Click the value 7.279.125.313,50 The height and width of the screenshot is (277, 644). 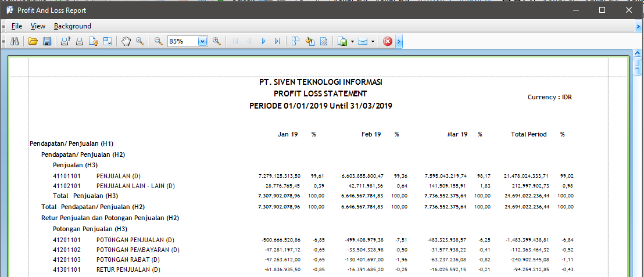pyautogui.click(x=280, y=176)
